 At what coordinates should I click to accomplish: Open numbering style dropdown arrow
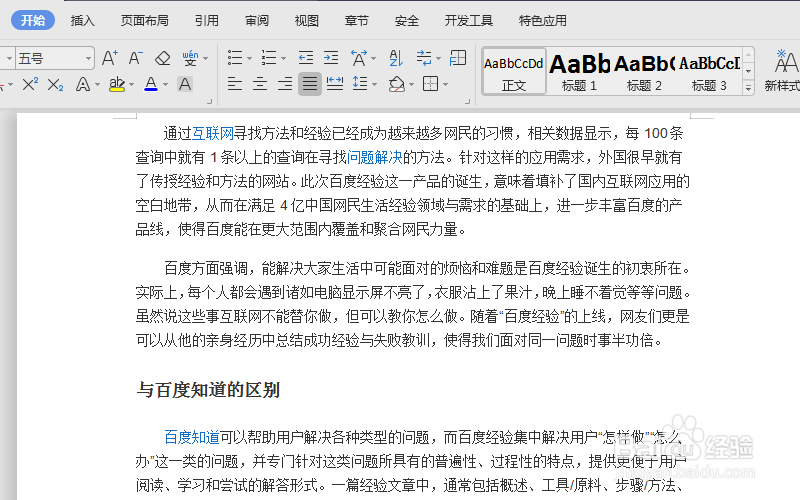click(x=284, y=59)
